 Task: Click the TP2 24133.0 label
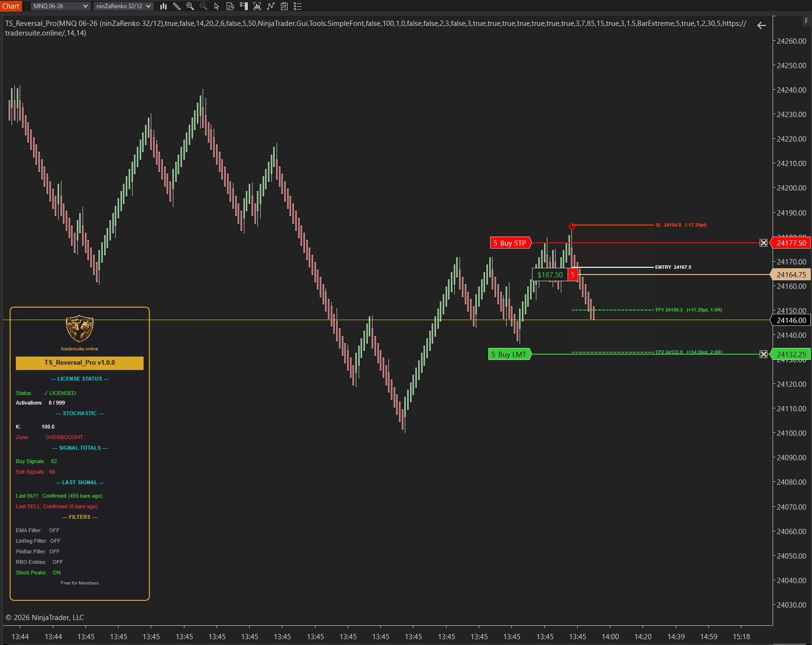689,352
